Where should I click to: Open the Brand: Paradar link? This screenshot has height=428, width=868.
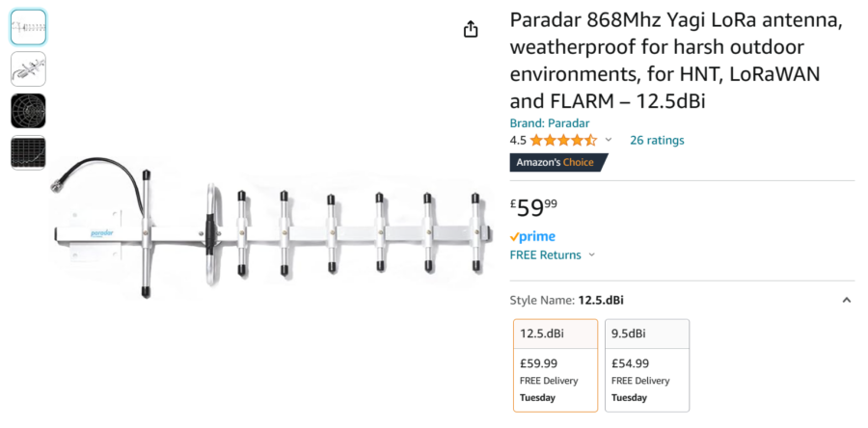coord(549,123)
